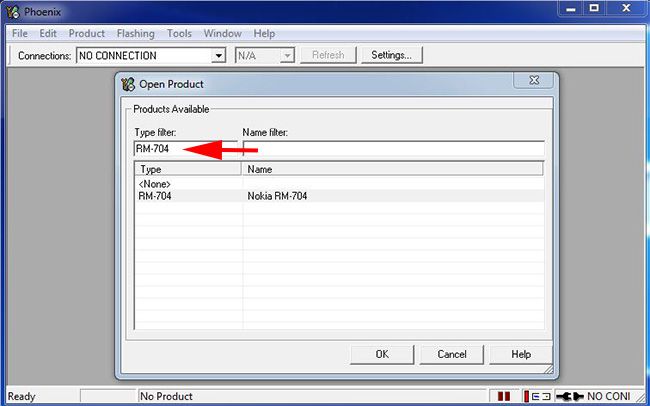Select the Nokia RM-704 name cell
Viewport: 650px width, 406px height.
click(x=277, y=196)
